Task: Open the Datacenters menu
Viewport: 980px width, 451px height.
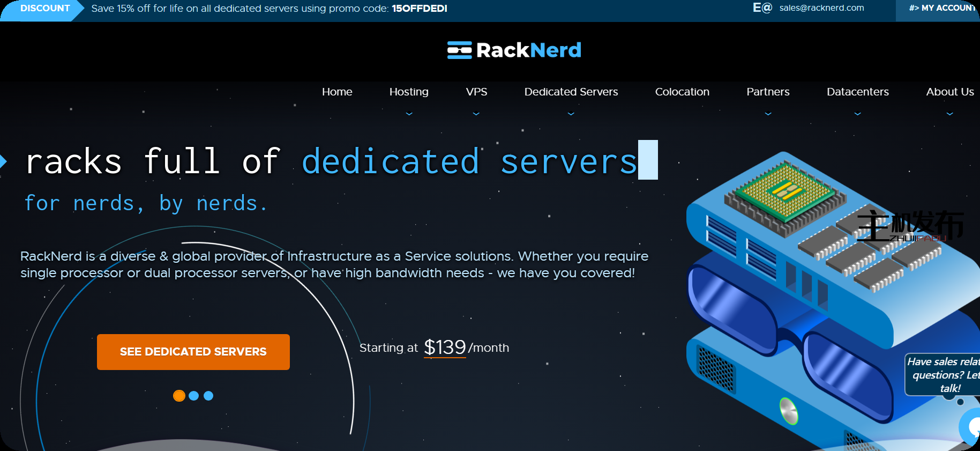Action: tap(858, 92)
